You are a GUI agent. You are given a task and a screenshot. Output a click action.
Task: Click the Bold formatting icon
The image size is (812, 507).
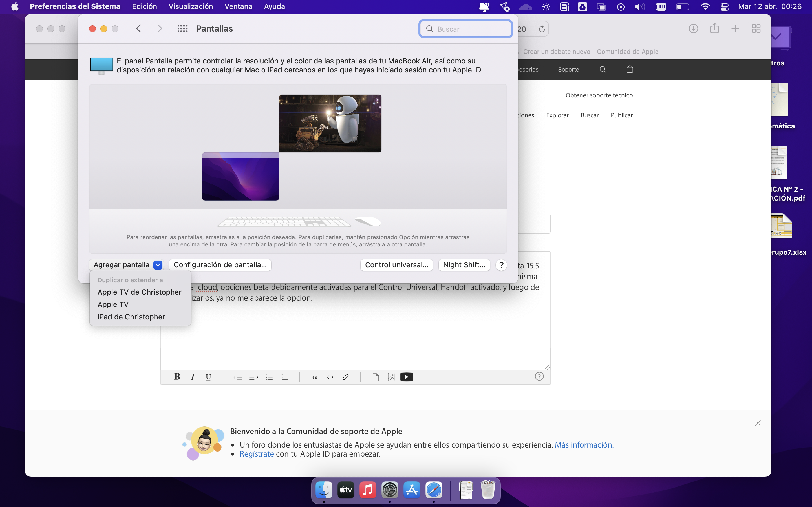click(x=177, y=377)
